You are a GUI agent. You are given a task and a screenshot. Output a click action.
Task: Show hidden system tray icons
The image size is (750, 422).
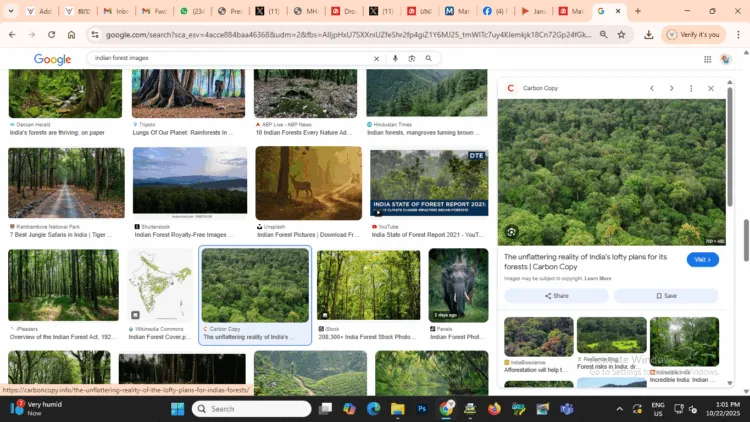coord(619,409)
